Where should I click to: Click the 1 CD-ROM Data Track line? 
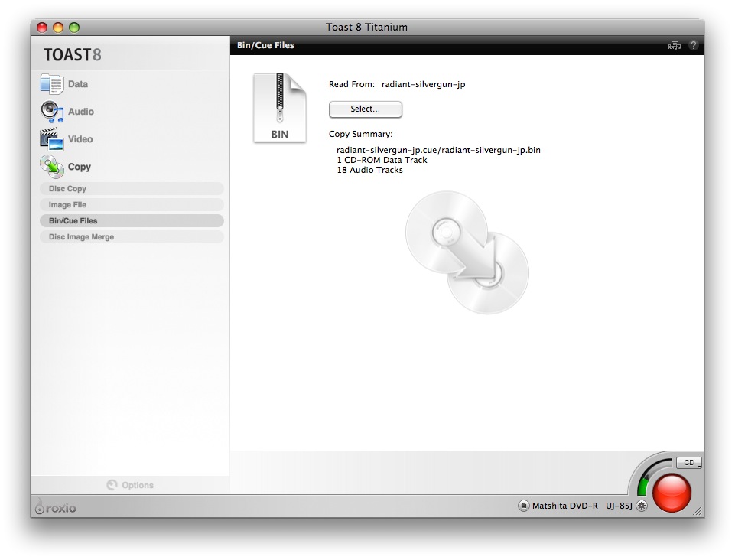pos(382,160)
